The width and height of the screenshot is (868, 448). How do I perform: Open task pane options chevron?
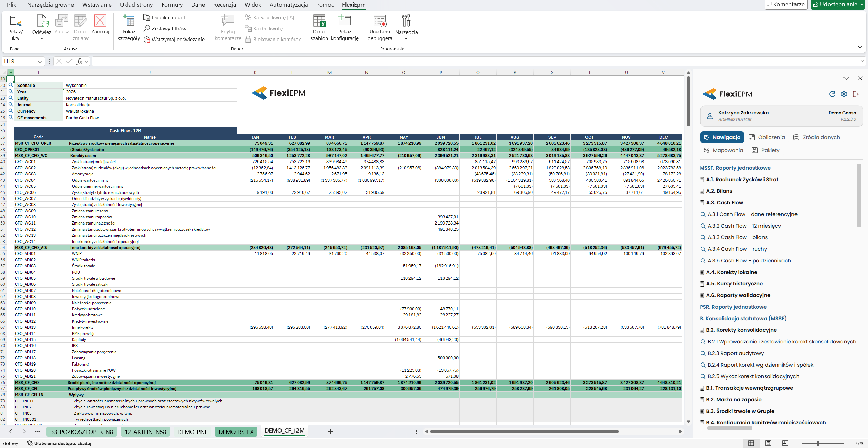pos(846,78)
